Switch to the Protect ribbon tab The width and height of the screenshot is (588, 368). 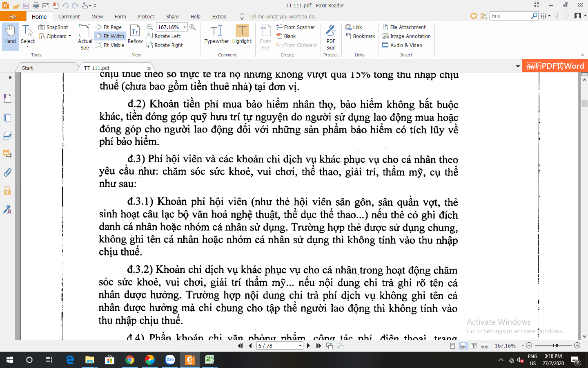coord(146,16)
